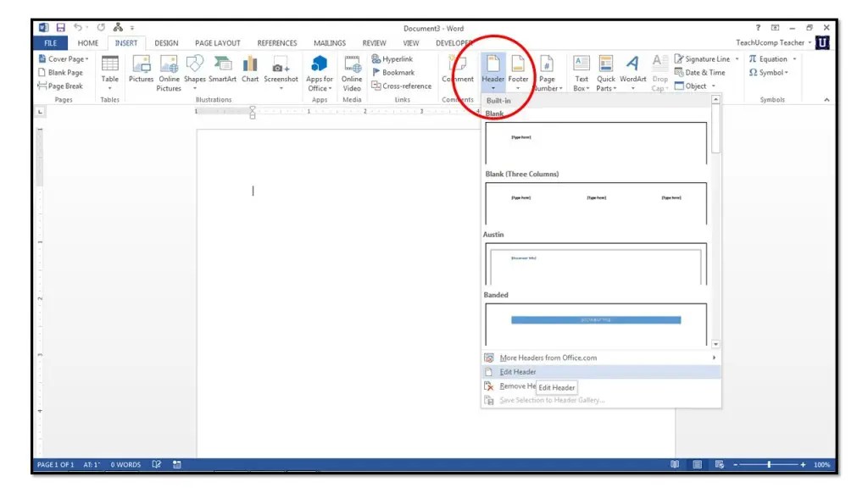Image resolution: width=868 pixels, height=488 pixels.
Task: Switch to the PAGE LAYOUT tab
Action: [x=218, y=43]
